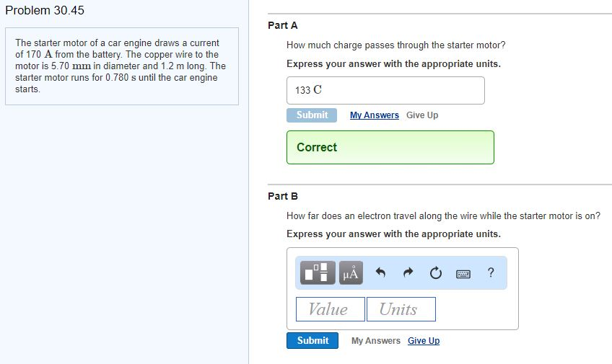Click the Value input box
612x364 pixels.
click(x=331, y=309)
